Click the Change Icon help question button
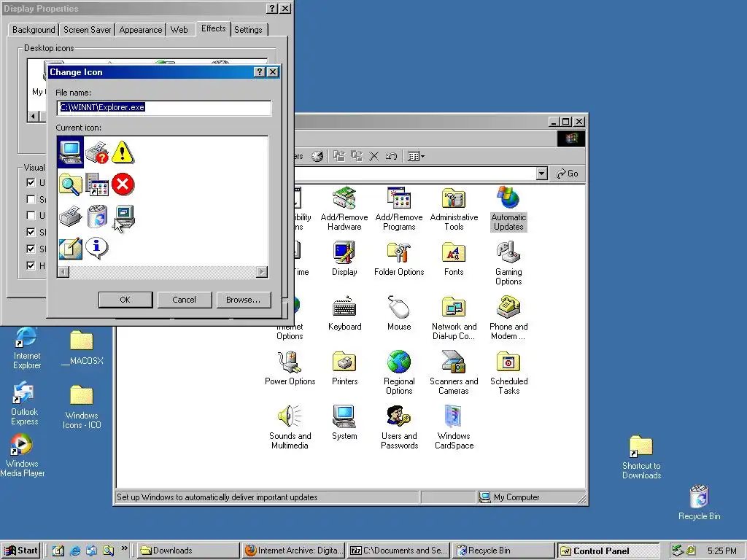Viewport: 747px width, 560px height. pyautogui.click(x=259, y=72)
